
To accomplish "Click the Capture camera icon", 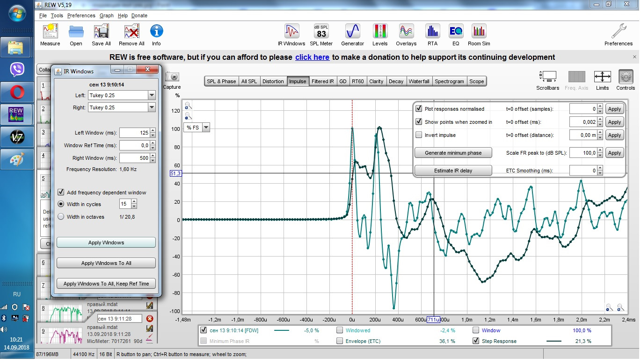I will (172, 77).
